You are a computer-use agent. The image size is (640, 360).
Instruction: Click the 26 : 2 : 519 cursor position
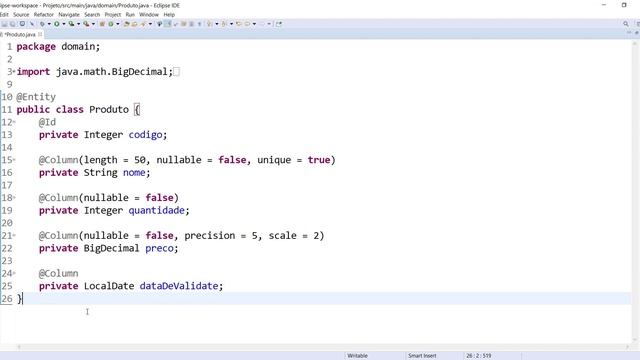pyautogui.click(x=478, y=356)
